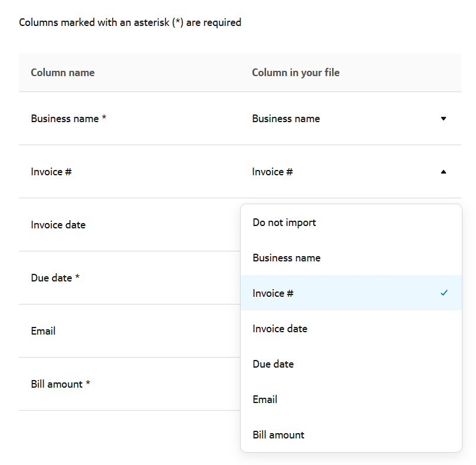The height and width of the screenshot is (465, 476).
Task: Pick "Email" option from dropdown list
Action: point(265,399)
